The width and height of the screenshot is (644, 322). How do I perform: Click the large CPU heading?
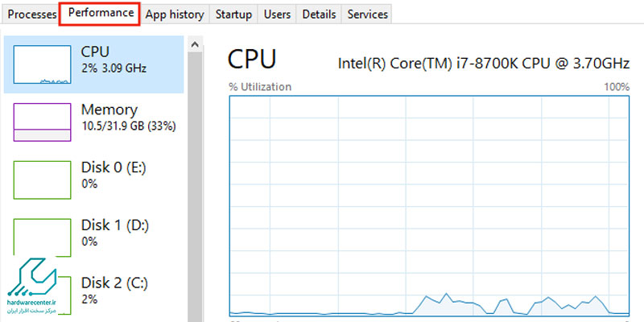click(252, 59)
